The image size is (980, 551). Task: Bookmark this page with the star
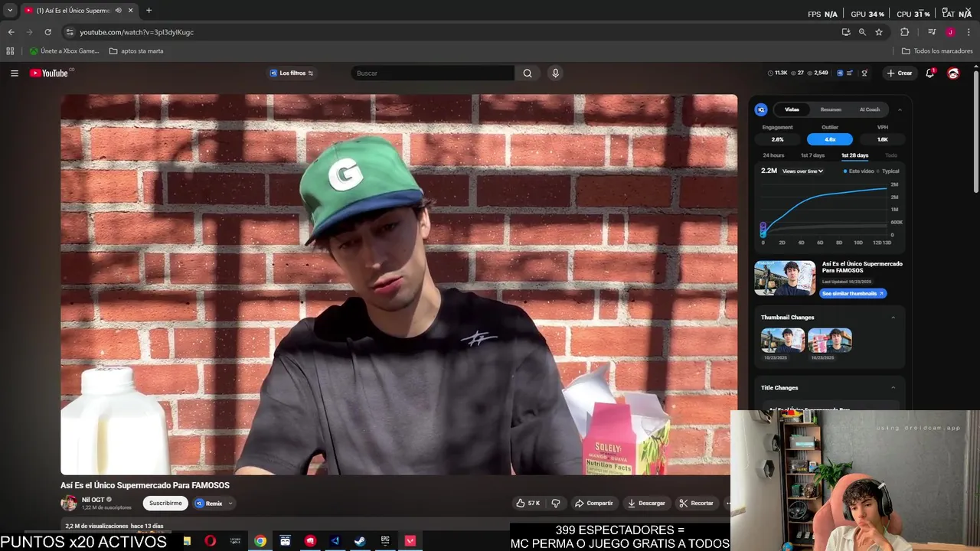click(x=879, y=32)
